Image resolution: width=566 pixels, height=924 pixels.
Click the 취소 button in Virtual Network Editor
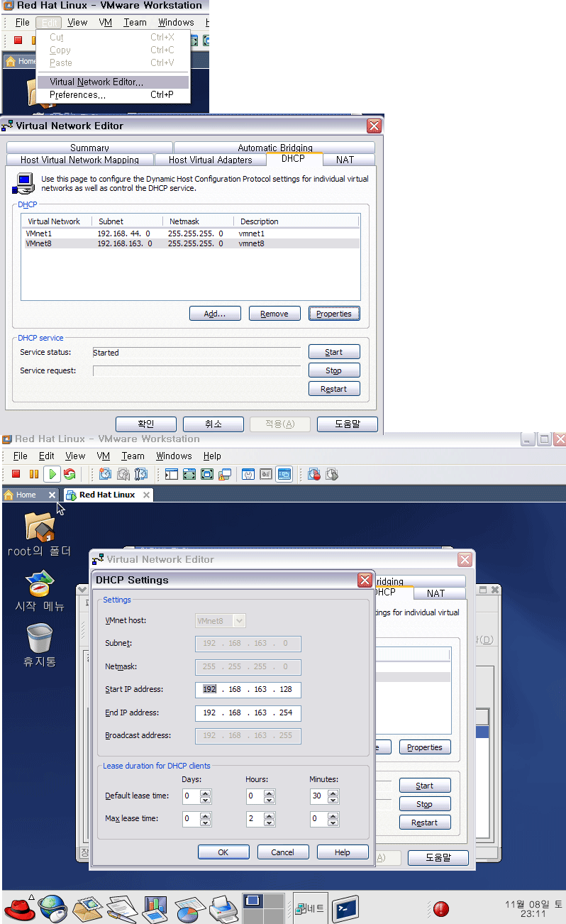click(213, 424)
